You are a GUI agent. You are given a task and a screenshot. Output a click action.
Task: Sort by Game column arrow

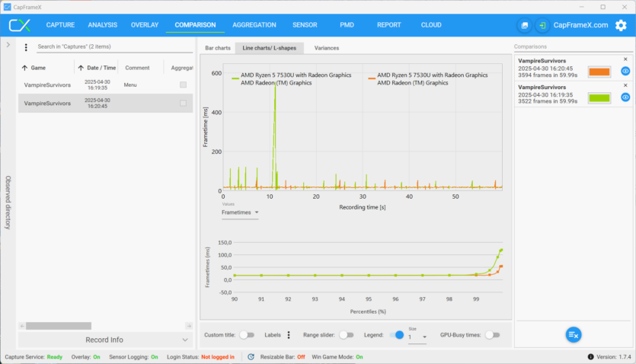[x=24, y=68]
